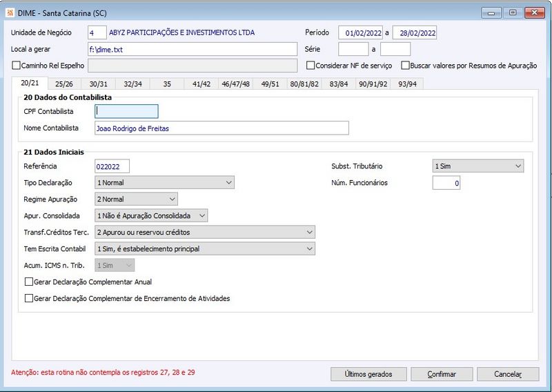Viewport: 552px width, 392px height.
Task: Open the Tem Escrita Contabil dropdown
Action: pyautogui.click(x=204, y=248)
